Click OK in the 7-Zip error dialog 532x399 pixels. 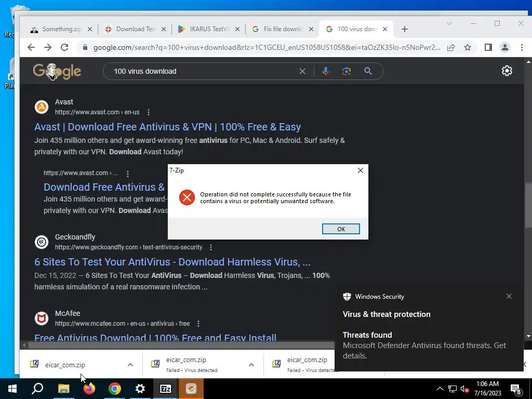tap(341, 229)
